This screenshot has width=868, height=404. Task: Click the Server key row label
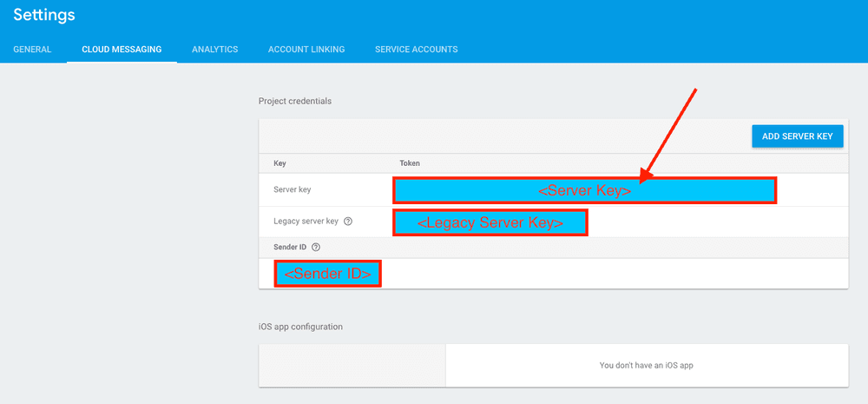point(292,189)
